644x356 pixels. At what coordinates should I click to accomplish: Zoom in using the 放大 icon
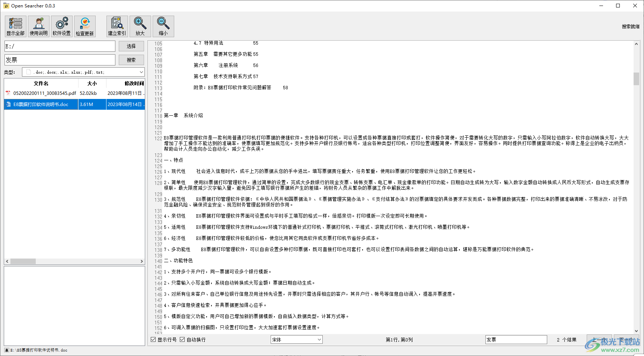[x=140, y=26]
